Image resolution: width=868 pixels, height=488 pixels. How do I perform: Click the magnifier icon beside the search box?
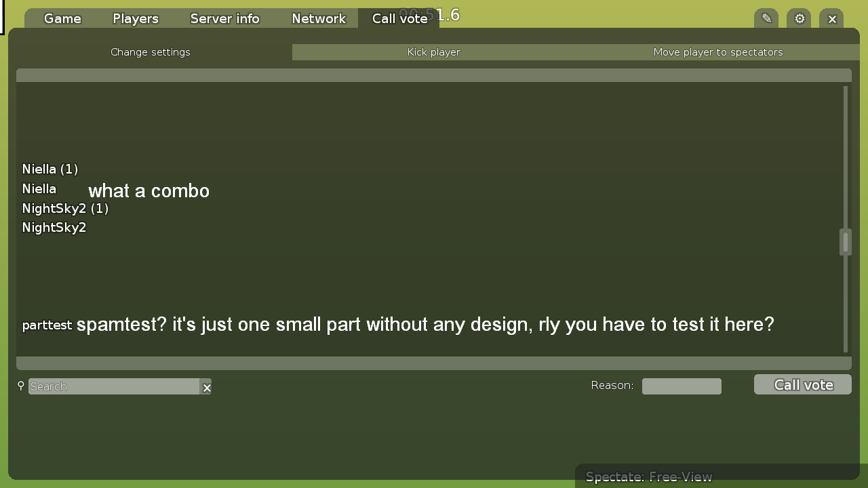20,386
